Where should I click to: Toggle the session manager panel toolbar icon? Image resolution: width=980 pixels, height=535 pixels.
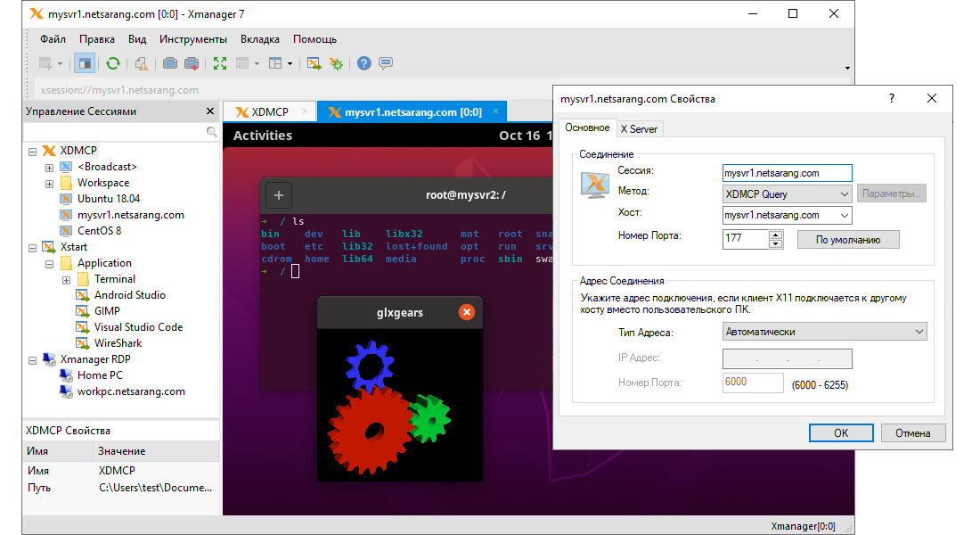(x=85, y=63)
